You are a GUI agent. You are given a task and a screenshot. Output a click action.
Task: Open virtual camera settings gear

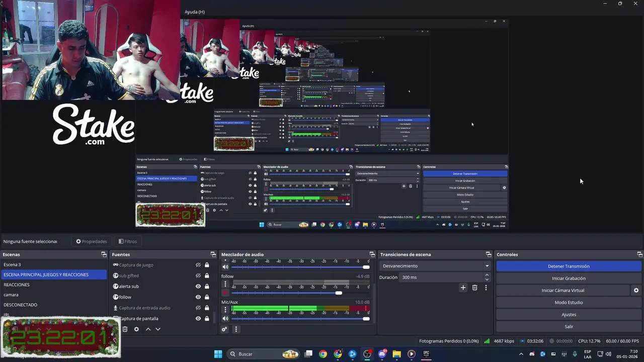pyautogui.click(x=636, y=290)
